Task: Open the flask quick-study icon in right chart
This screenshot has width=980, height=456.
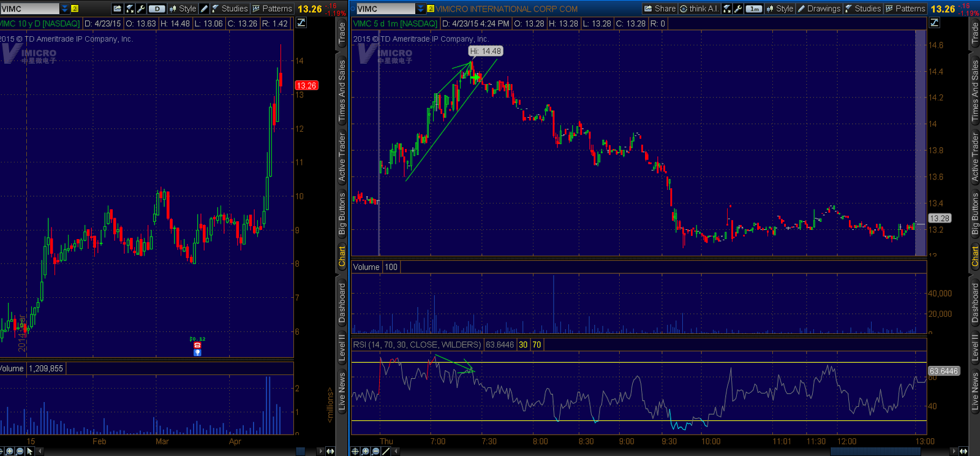Action: (726, 9)
